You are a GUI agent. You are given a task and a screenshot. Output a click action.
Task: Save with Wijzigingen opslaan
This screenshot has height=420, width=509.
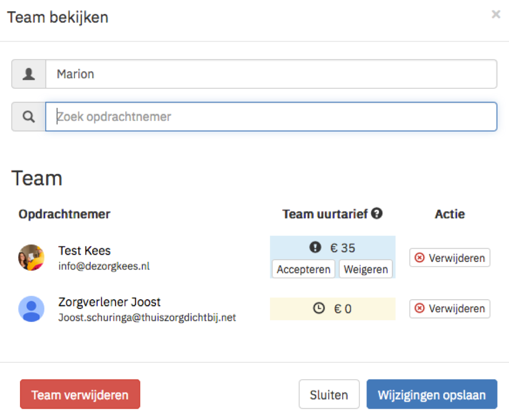click(432, 394)
